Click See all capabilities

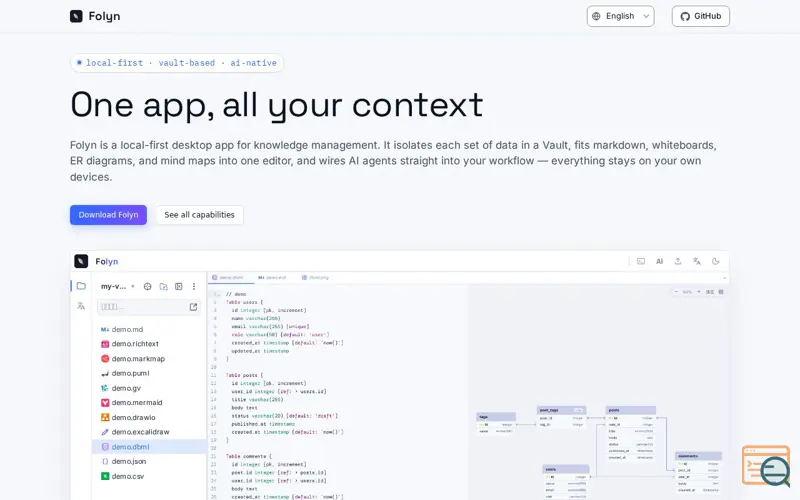point(199,215)
